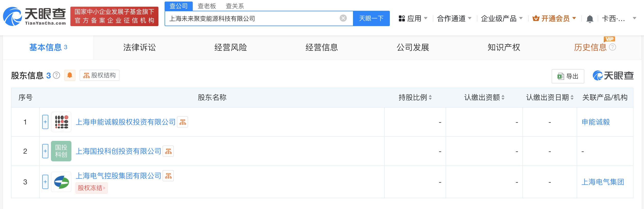Switch to the 法律诉讼 tab

pyautogui.click(x=139, y=47)
